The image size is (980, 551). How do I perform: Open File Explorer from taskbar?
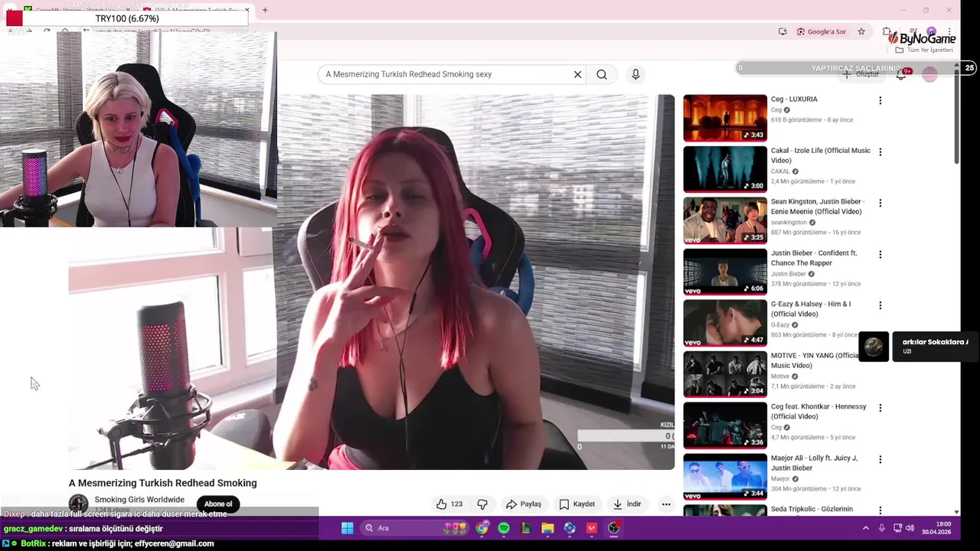tap(547, 528)
